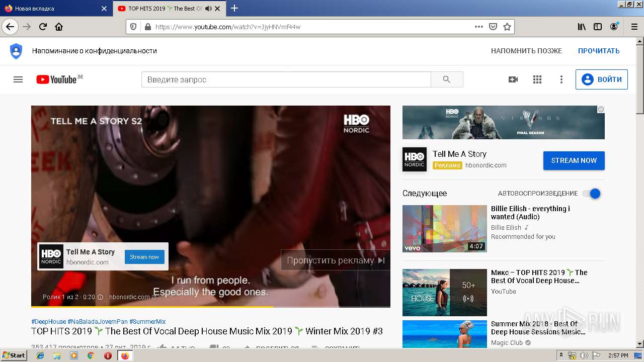Mute the tab with the speaker icon

coord(208,9)
